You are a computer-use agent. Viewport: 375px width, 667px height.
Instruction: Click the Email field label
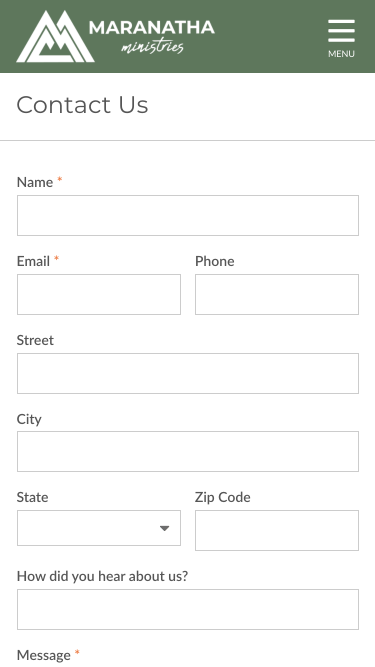point(33,261)
